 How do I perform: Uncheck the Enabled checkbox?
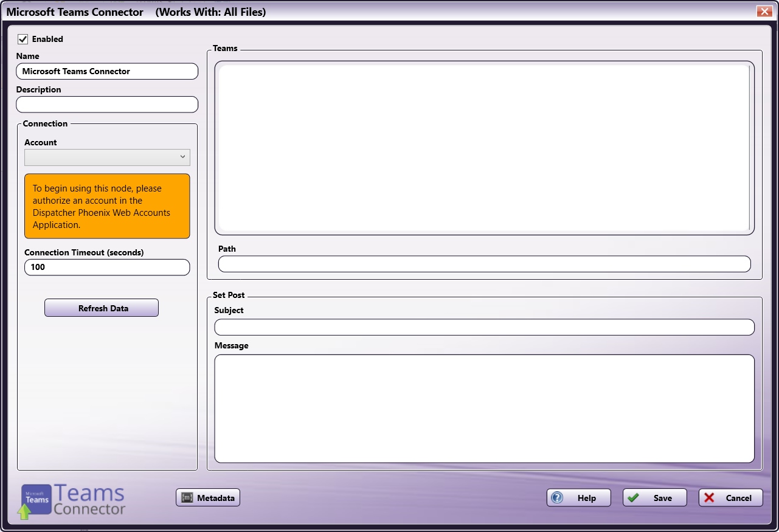pos(23,39)
